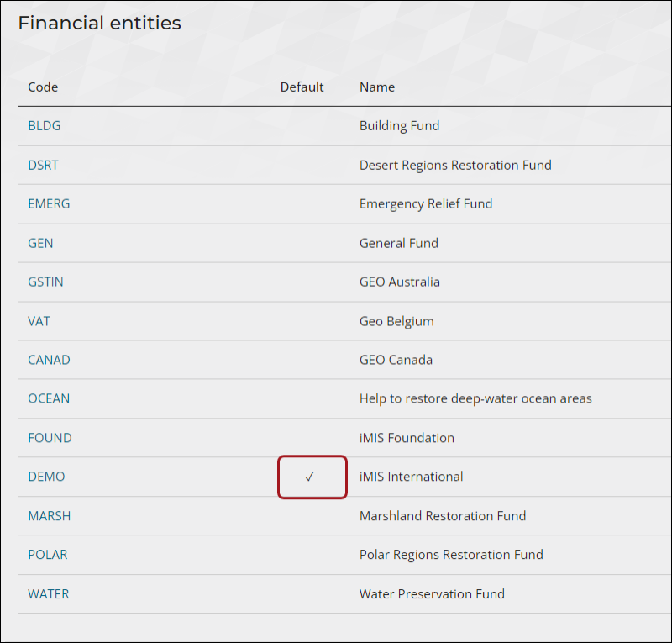Image resolution: width=672 pixels, height=643 pixels.
Task: Sort the table by the Code column
Action: click(43, 87)
